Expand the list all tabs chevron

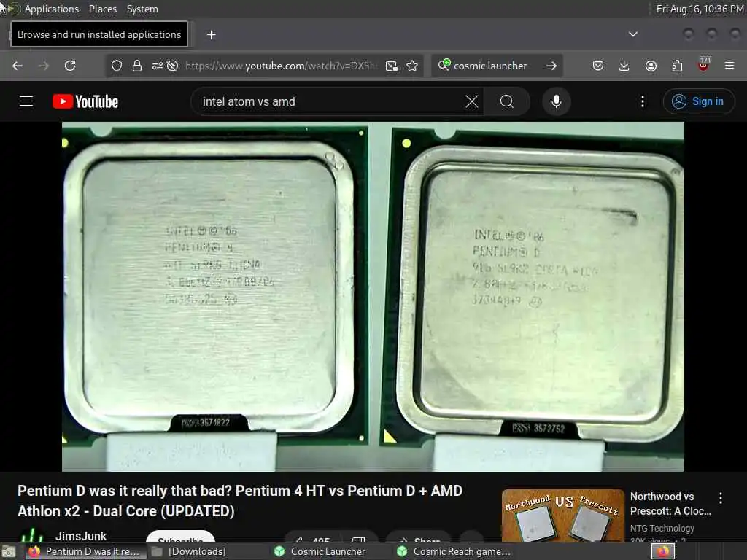(x=632, y=34)
